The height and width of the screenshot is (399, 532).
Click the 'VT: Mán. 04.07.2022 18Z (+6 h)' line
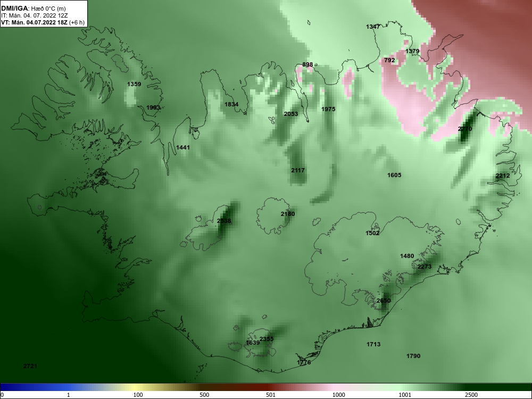43,22
